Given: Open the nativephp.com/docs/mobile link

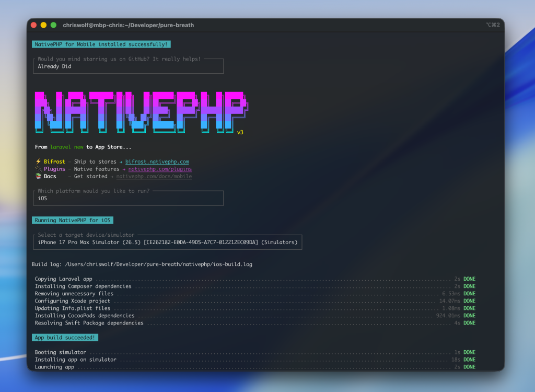Looking at the screenshot, I should click(x=154, y=176).
